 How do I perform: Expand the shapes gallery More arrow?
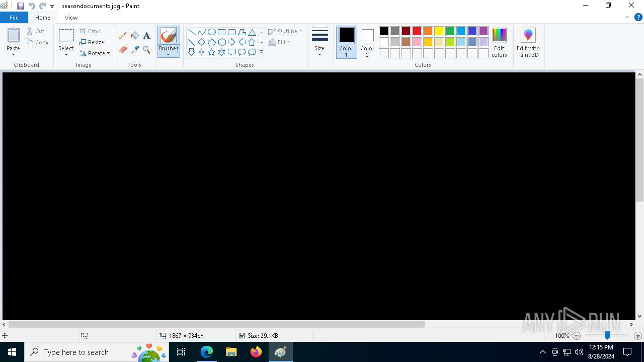tap(261, 52)
